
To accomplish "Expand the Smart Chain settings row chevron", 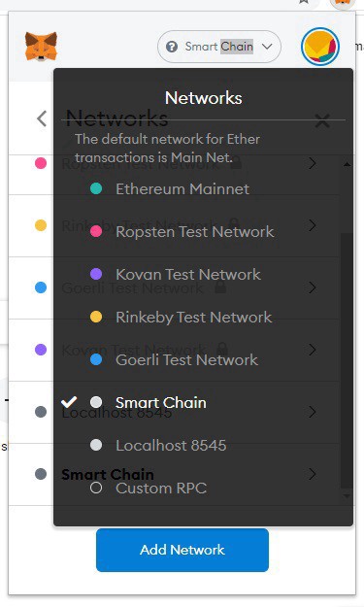I will click(x=313, y=474).
